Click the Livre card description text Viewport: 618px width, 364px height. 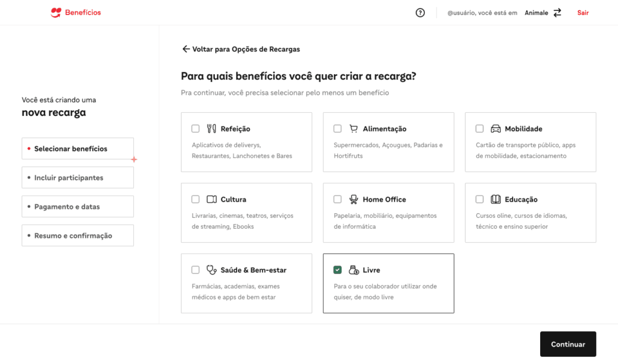click(385, 292)
